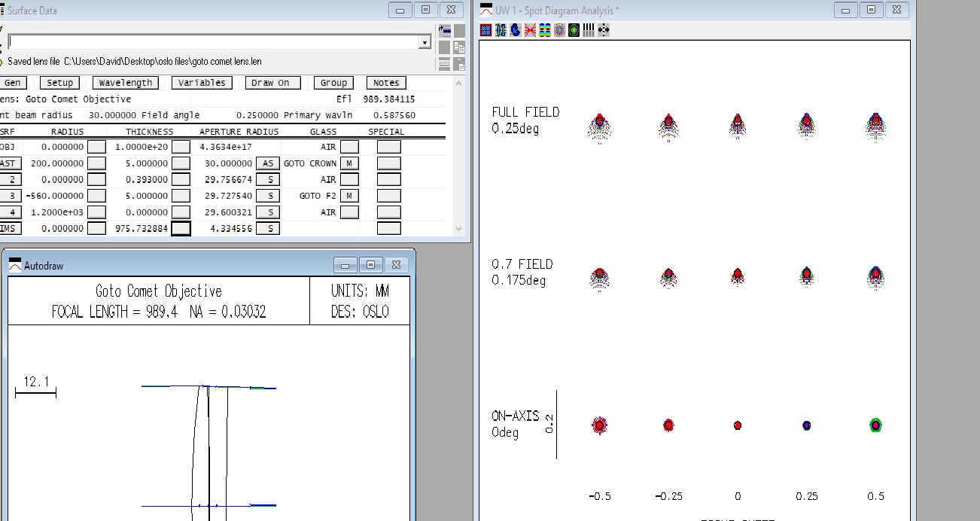Click the M button beside GOTO CROWN
The image size is (980, 521).
point(349,163)
